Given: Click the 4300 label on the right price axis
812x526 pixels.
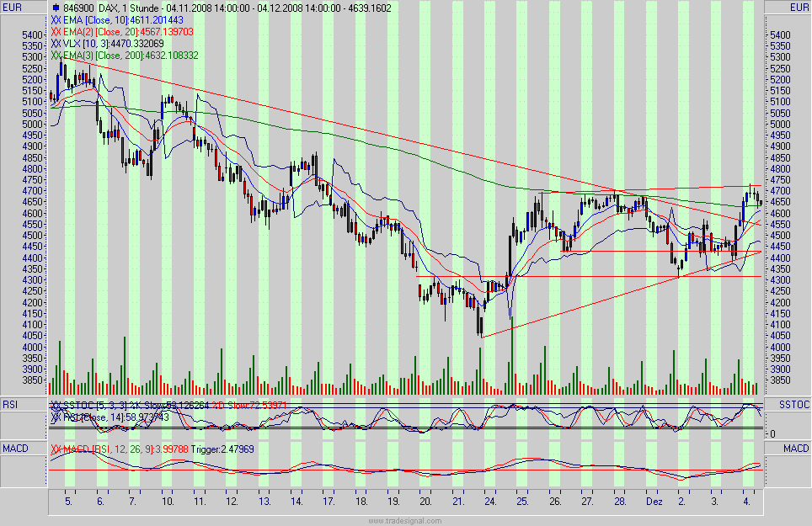Looking at the screenshot, I should pos(780,279).
